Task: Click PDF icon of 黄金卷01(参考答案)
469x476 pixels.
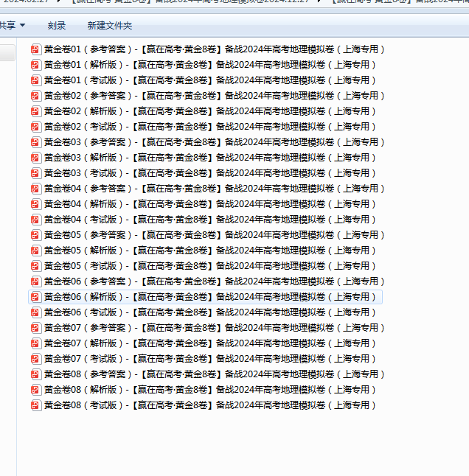Action: click(x=36, y=49)
